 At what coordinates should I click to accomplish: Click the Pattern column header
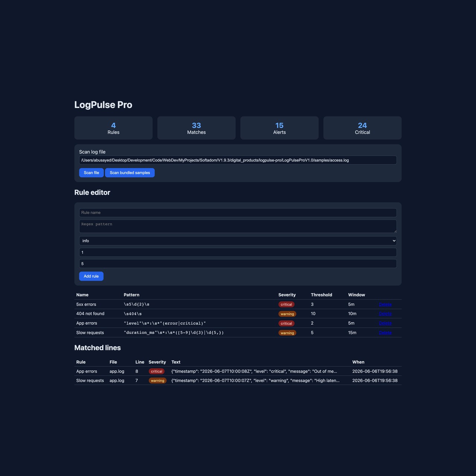(x=132, y=295)
